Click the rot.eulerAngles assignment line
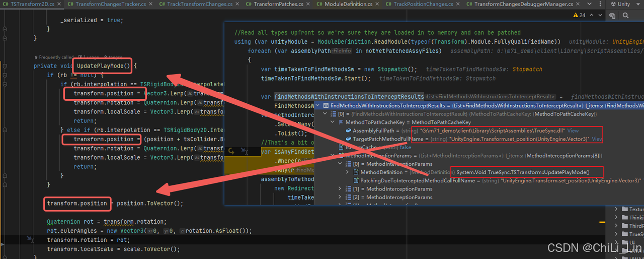The image size is (644, 259). coord(149,231)
